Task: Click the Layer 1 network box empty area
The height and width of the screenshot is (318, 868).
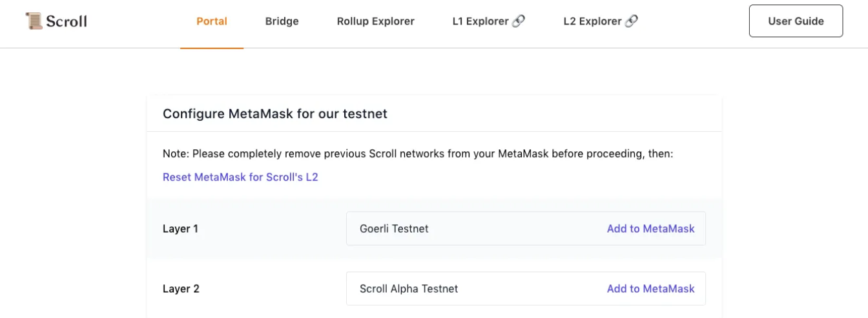Action: (x=517, y=229)
